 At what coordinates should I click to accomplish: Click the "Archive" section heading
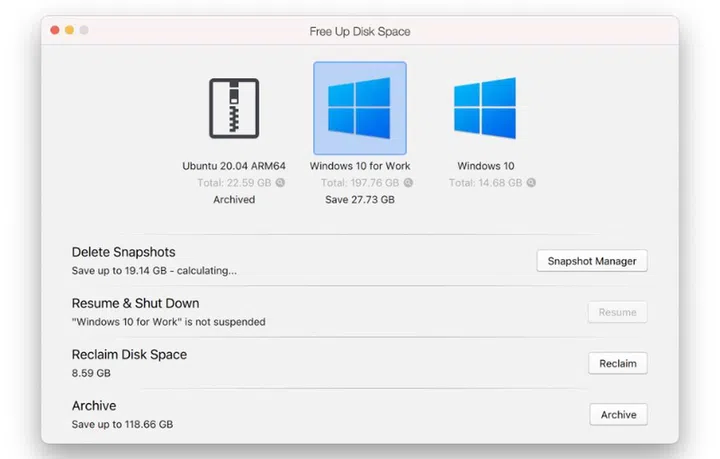[x=94, y=406]
